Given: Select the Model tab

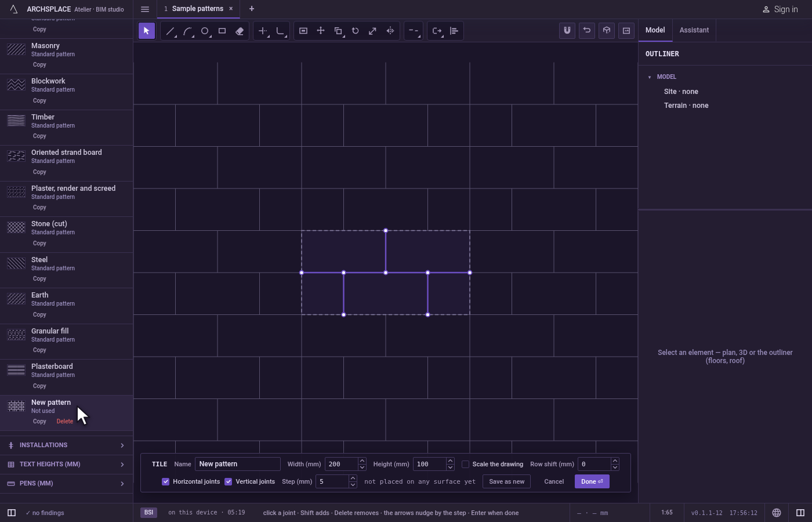Looking at the screenshot, I should pos(655,30).
